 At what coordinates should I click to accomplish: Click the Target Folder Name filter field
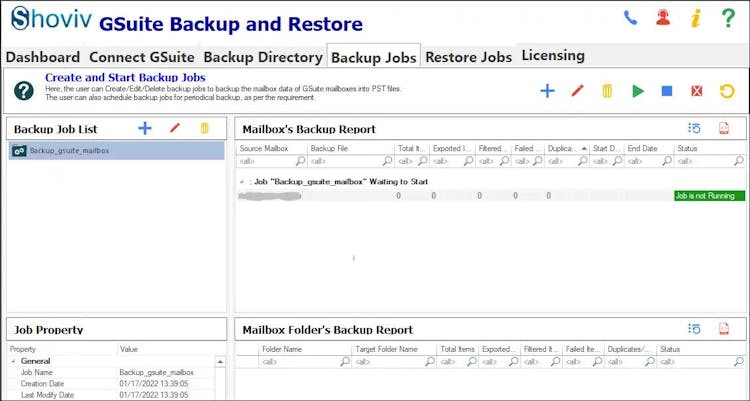click(394, 362)
